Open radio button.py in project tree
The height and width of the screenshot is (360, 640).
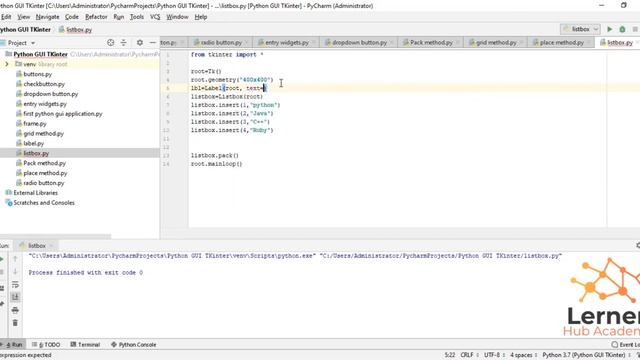point(44,183)
